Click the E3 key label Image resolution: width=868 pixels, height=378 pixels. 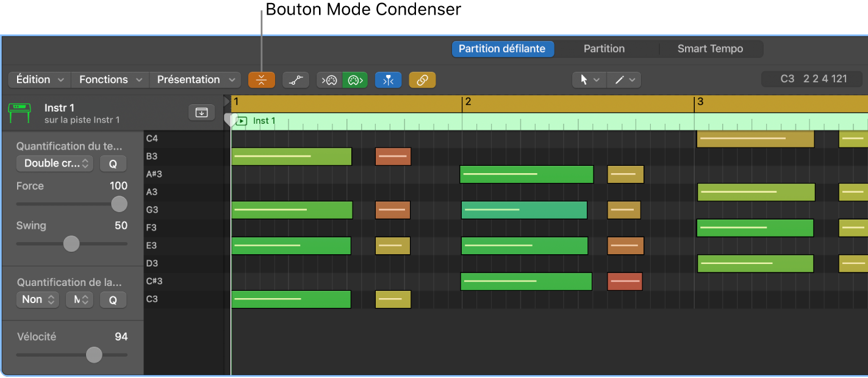pos(152,246)
